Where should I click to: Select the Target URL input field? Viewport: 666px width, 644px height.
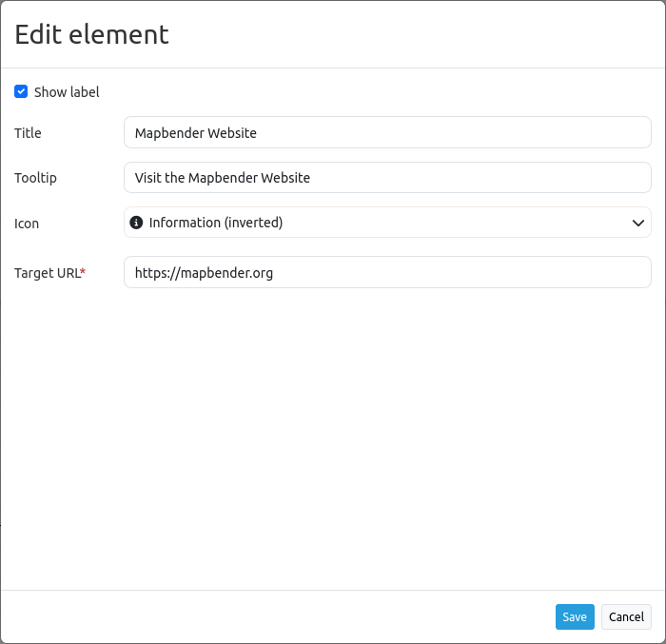[x=387, y=272]
